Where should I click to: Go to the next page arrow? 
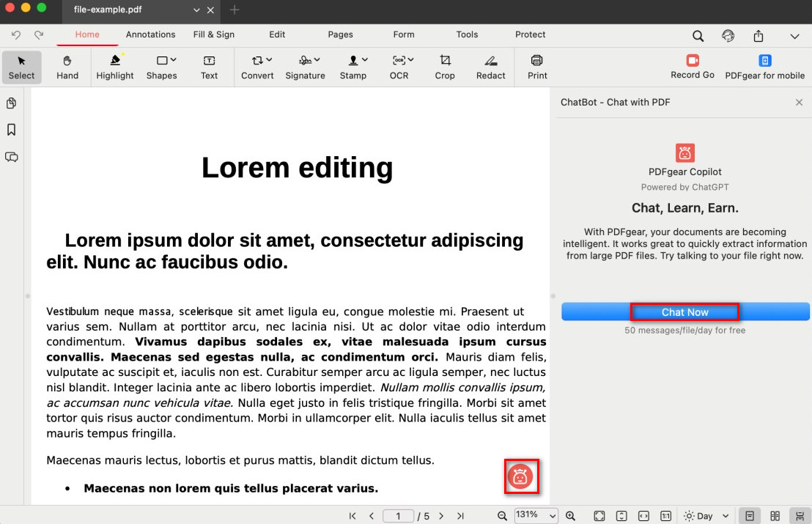click(441, 516)
